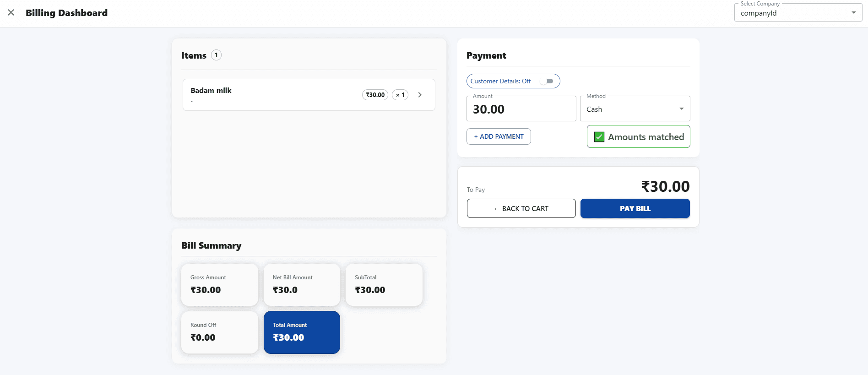
Task: Expand the Badam milk item details arrow
Action: click(x=419, y=94)
